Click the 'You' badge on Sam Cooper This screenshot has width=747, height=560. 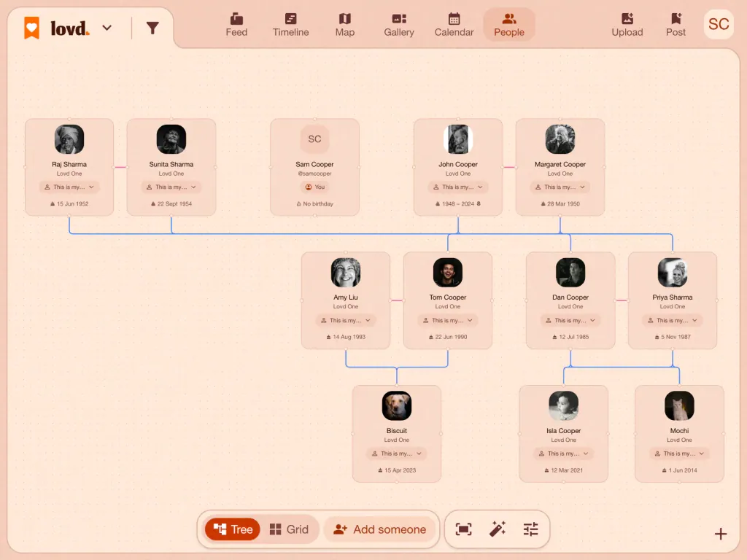315,187
